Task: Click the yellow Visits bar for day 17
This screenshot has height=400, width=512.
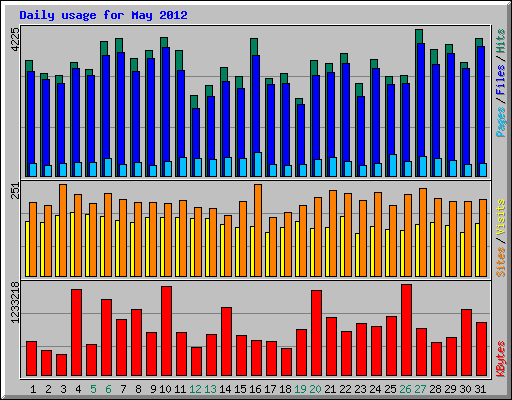Action: [267, 254]
